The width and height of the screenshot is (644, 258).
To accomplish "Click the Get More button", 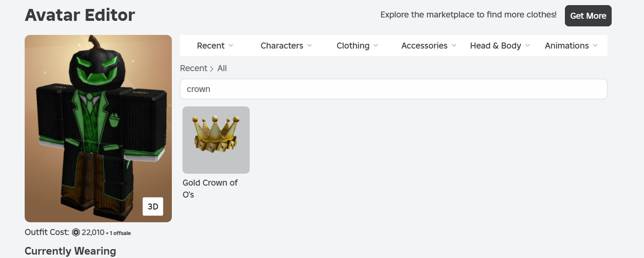I will [588, 16].
